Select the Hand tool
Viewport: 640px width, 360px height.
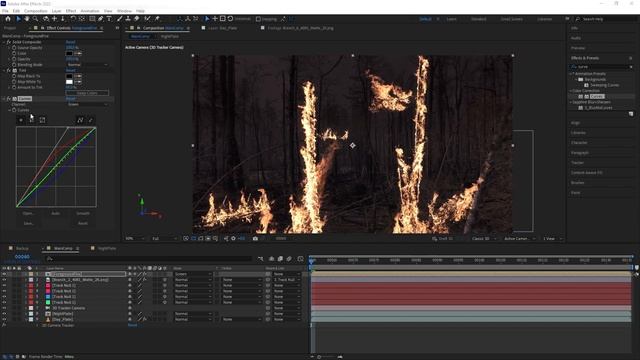click(27, 19)
